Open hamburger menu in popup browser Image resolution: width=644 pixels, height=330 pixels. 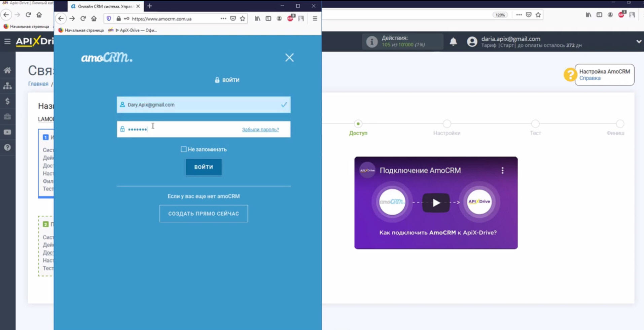[x=315, y=19]
